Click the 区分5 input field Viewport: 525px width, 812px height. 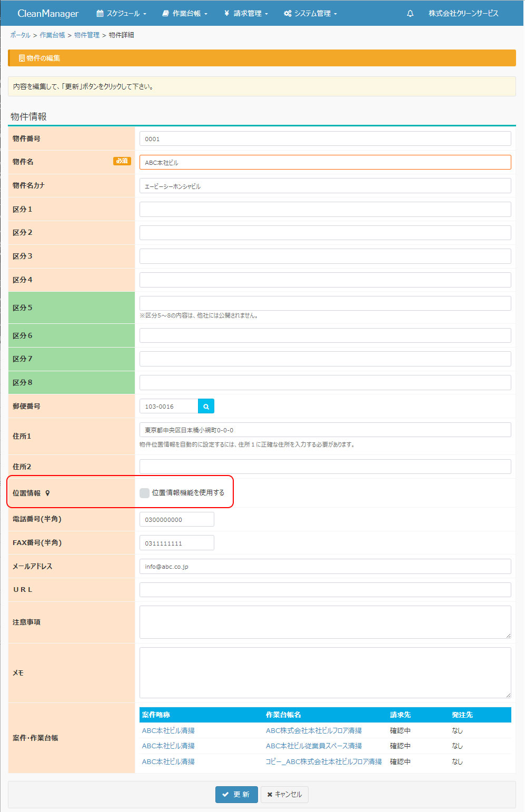point(325,303)
